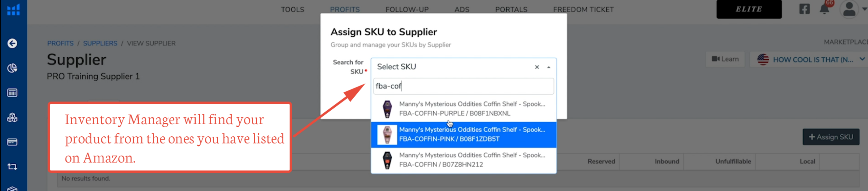Click the refund arrows sidebar icon
Viewport: 868px width, 191px height.
click(13, 167)
